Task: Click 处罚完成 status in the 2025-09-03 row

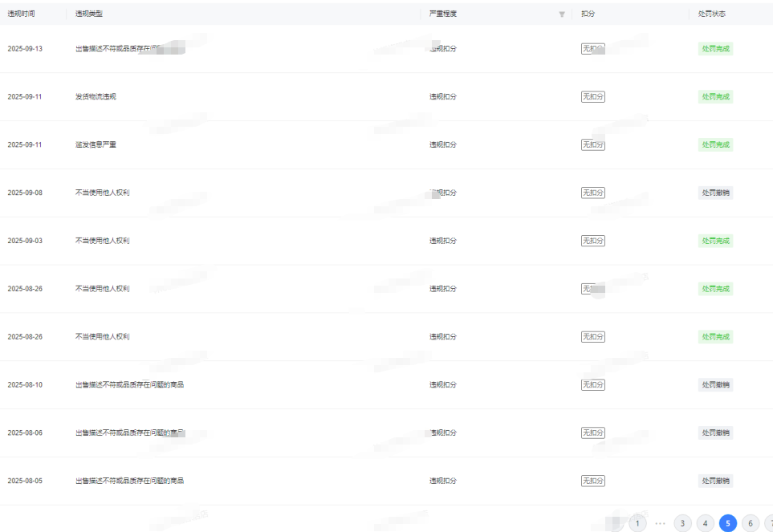Action: point(715,241)
